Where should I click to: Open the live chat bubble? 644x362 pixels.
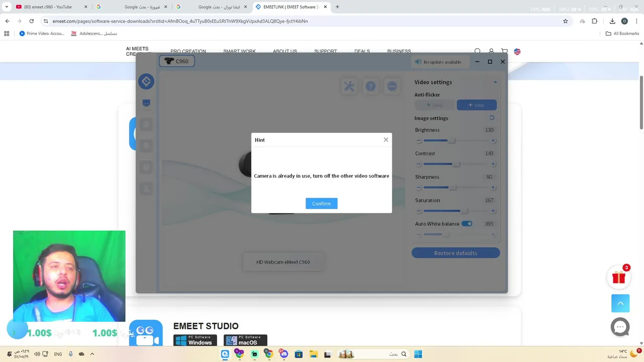tap(620, 327)
